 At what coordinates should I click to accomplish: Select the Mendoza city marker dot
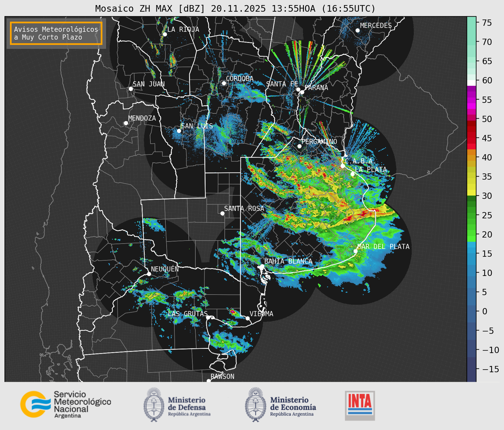[126, 123]
